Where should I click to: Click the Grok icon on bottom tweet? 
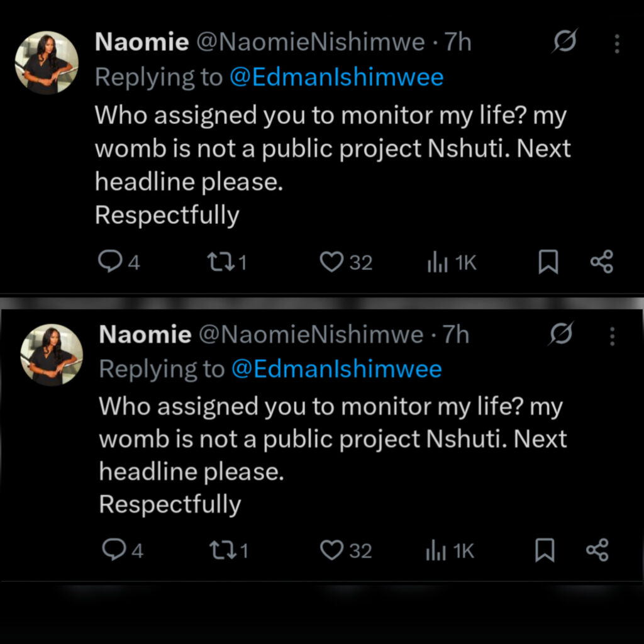click(561, 335)
